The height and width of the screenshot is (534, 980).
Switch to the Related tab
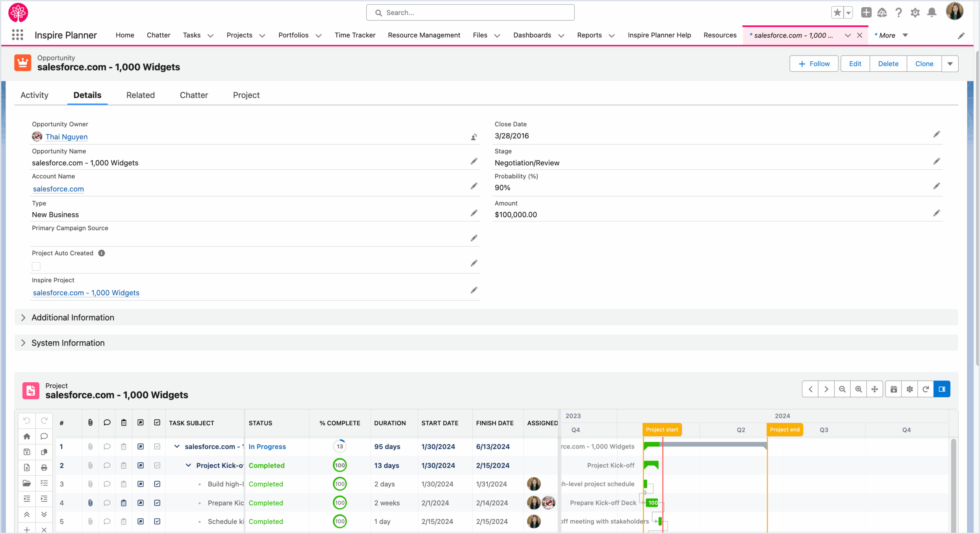click(140, 95)
